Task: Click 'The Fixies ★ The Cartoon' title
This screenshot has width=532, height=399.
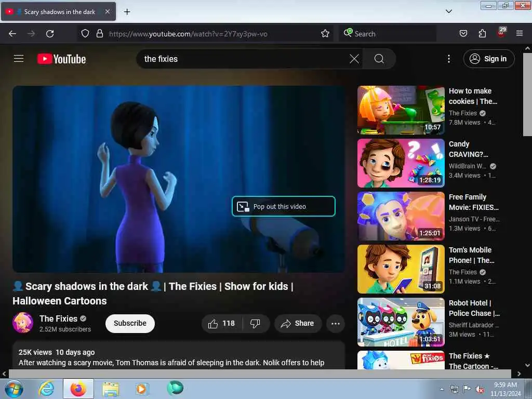Action: [x=474, y=361]
